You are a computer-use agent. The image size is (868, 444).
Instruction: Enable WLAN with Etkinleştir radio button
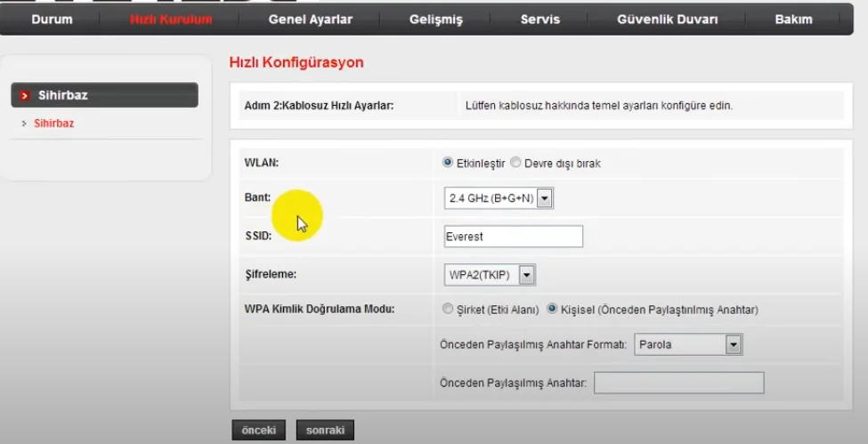[x=448, y=164]
